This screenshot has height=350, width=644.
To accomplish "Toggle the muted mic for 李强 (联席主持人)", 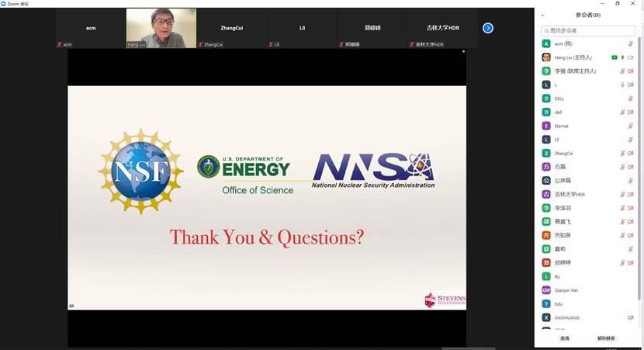I will pyautogui.click(x=622, y=71).
